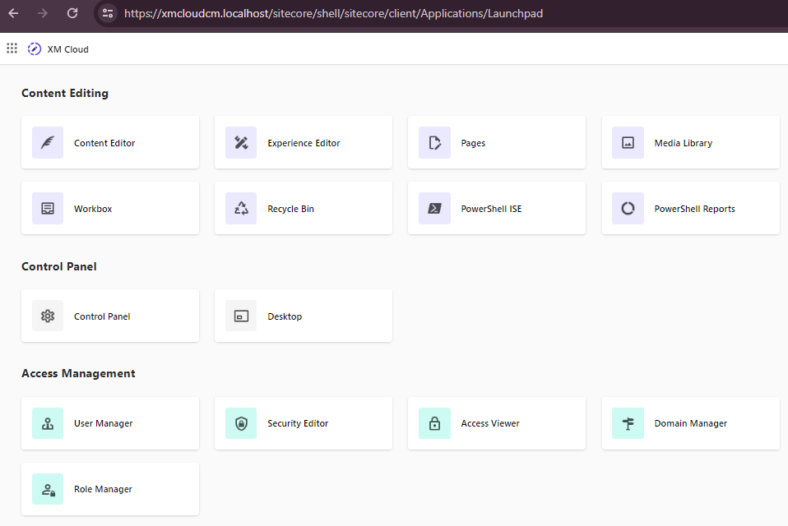
Task: Click the Recycle Bin recycle icon
Action: click(241, 208)
